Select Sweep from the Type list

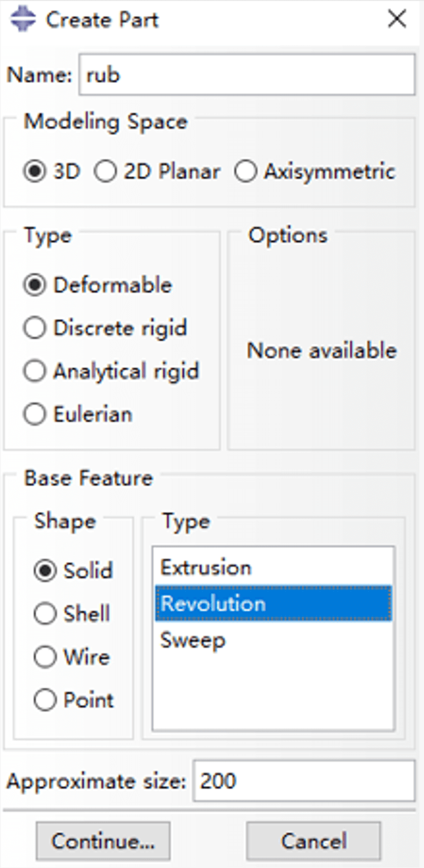(193, 640)
